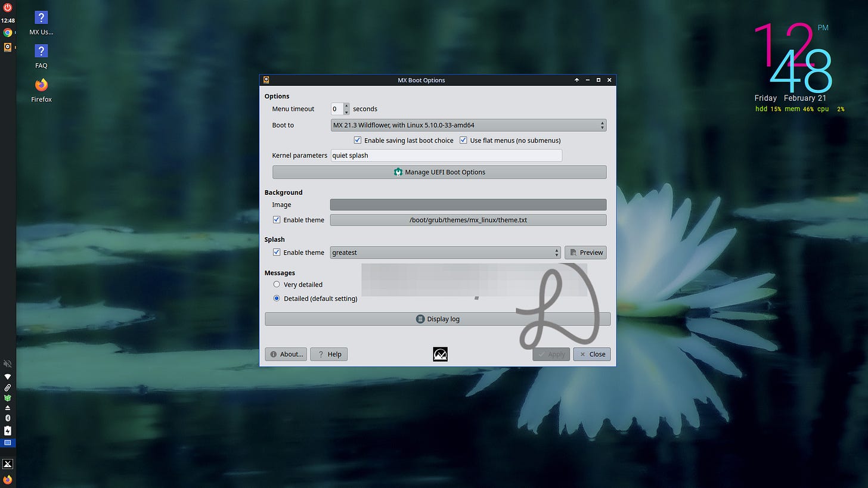Click the app icon in the title bar
868x488 pixels.
[x=266, y=80]
